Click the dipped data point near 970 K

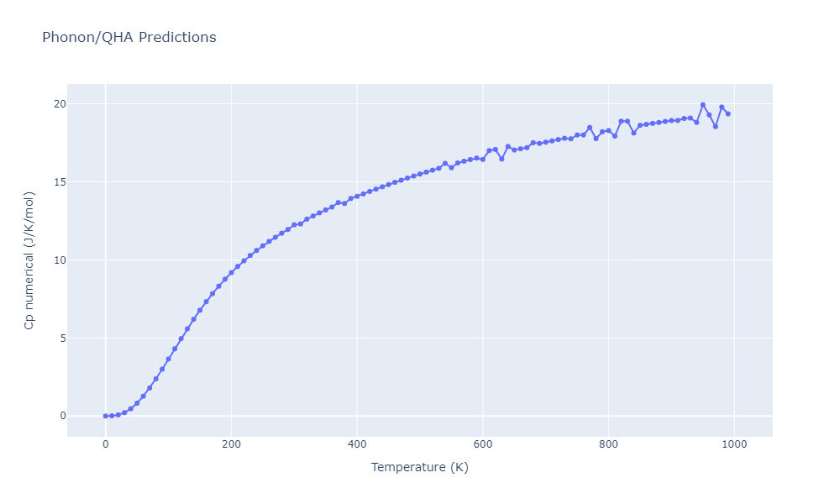pos(716,126)
